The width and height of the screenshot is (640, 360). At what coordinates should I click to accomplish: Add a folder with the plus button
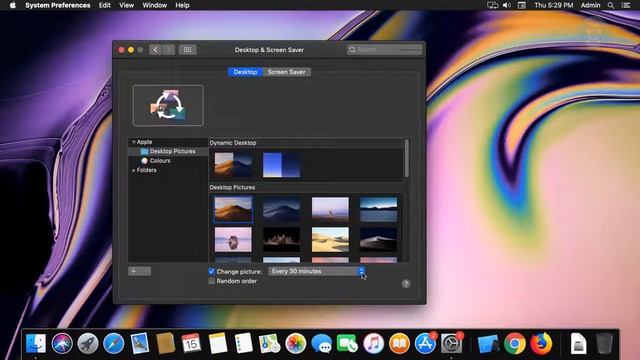[x=133, y=271]
